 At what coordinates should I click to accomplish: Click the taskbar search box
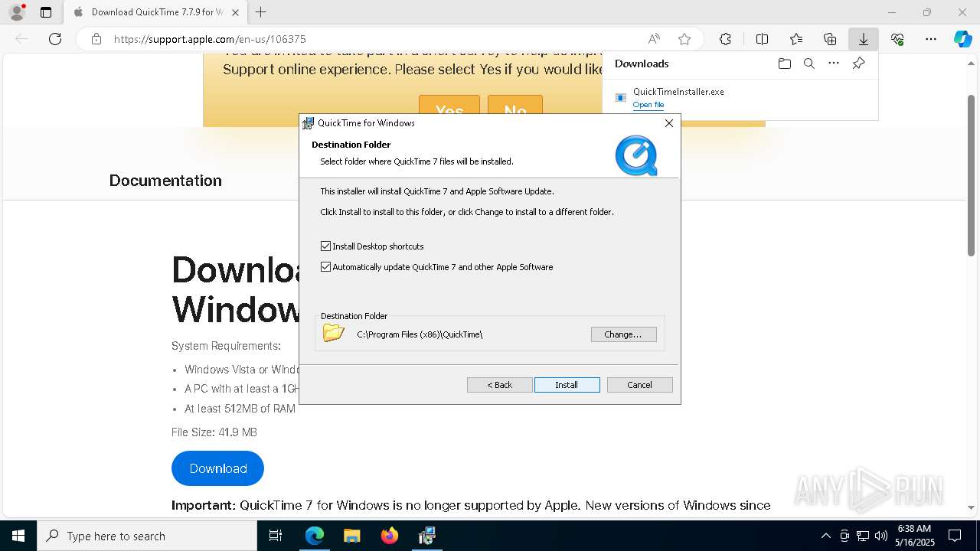(x=147, y=536)
